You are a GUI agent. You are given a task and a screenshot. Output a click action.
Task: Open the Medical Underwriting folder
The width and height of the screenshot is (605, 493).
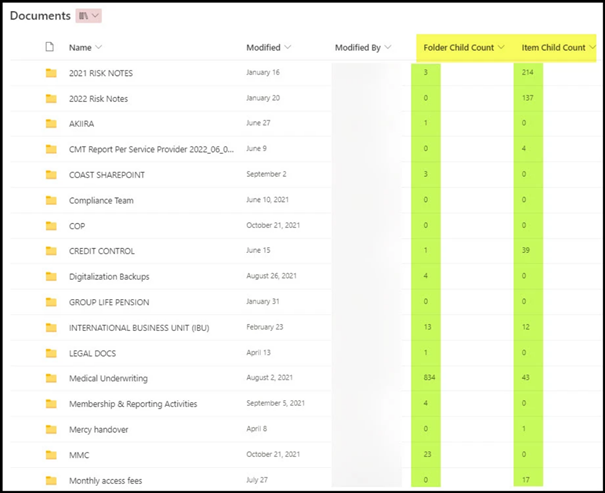pyautogui.click(x=108, y=378)
